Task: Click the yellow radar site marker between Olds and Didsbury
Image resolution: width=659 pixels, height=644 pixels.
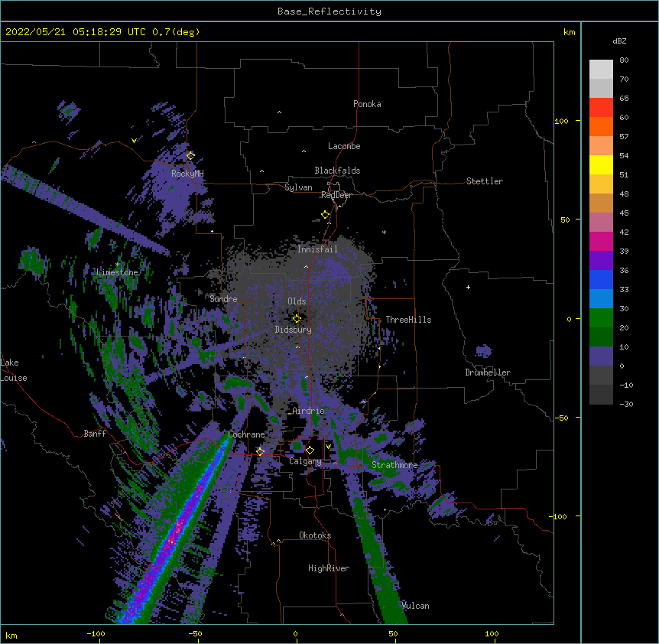Action: [297, 318]
